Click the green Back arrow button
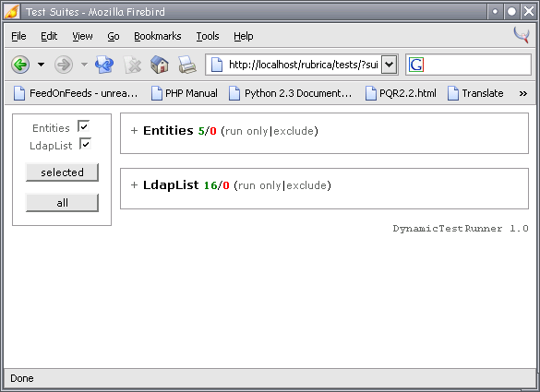The width and height of the screenshot is (540, 392). click(20, 65)
